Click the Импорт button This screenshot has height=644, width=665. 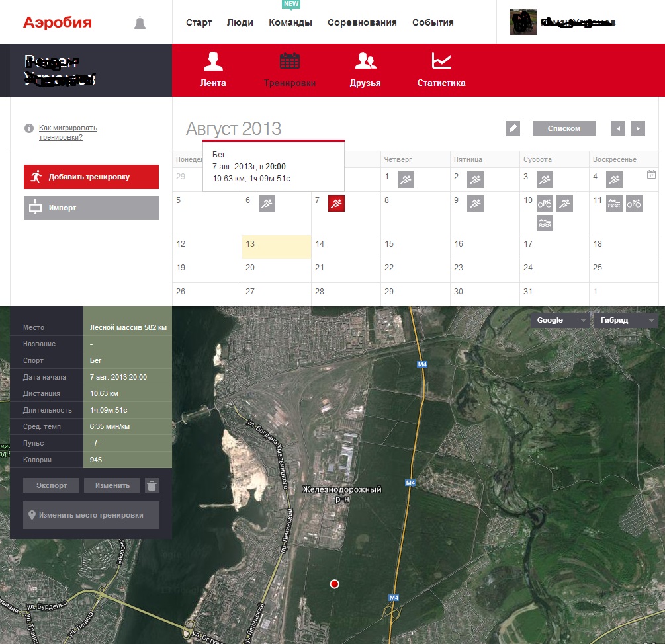pos(91,208)
